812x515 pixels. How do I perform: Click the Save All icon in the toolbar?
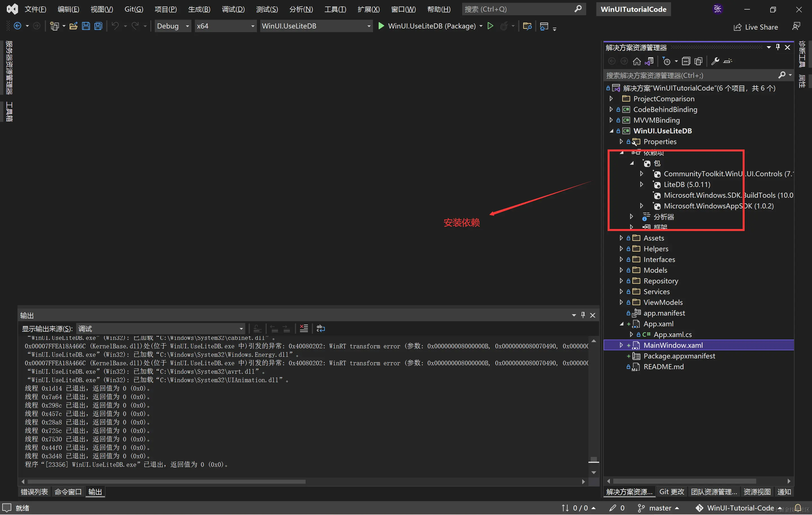98,26
